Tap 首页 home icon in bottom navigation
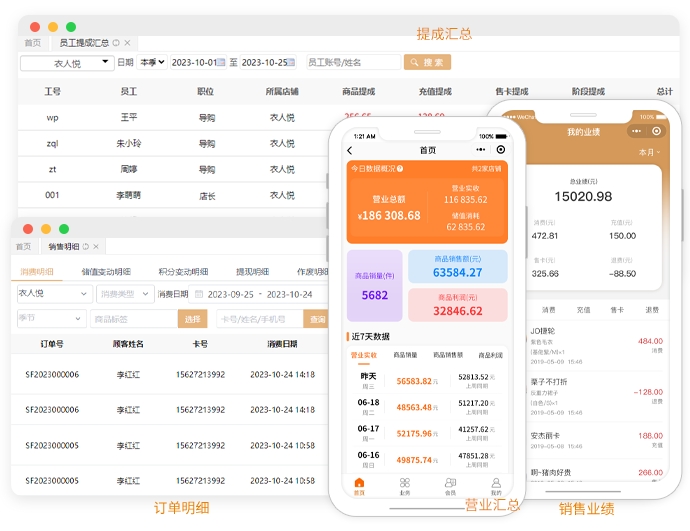The width and height of the screenshot is (690, 531). (360, 486)
